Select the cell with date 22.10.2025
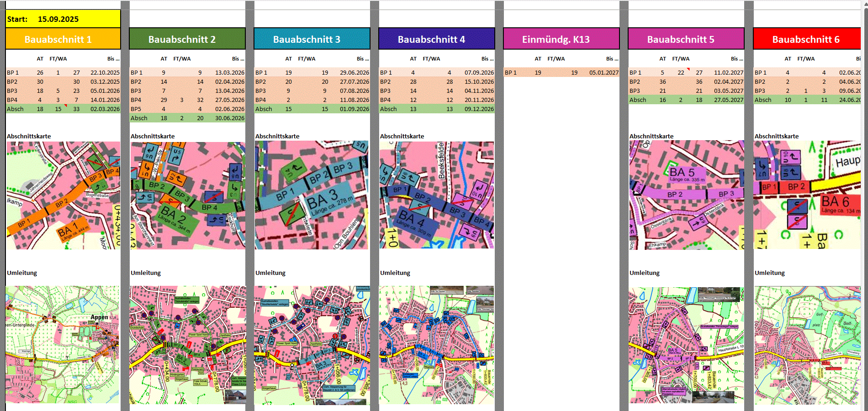 pos(105,73)
